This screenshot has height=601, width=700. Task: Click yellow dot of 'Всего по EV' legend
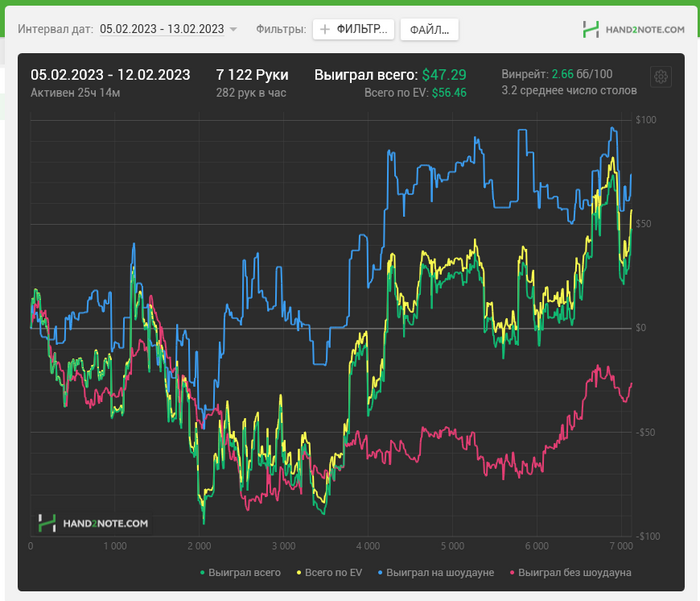[x=299, y=572]
